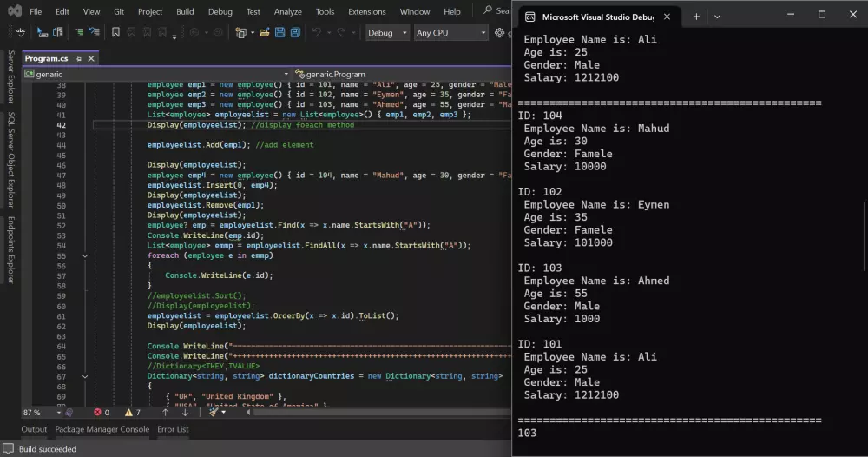Expand the terminal tab list chevron

(717, 17)
